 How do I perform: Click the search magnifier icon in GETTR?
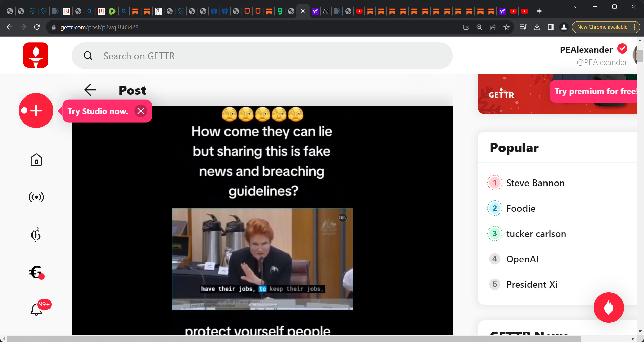[88, 56]
